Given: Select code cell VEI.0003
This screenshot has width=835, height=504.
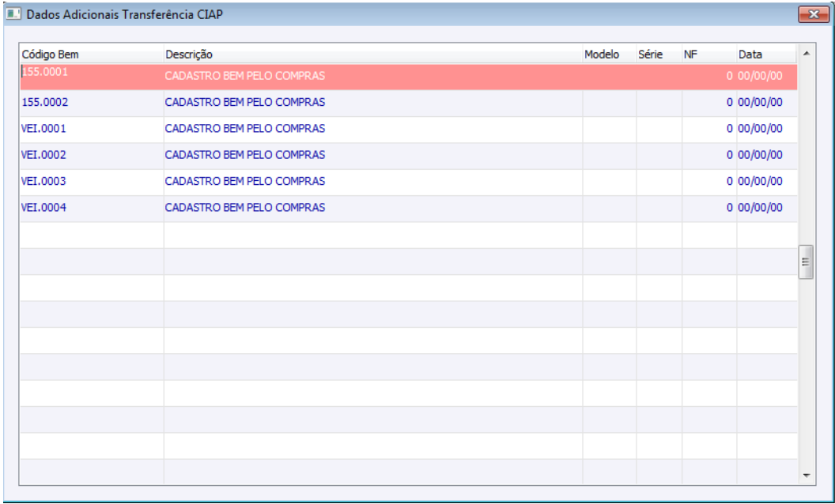Looking at the screenshot, I should point(92,182).
